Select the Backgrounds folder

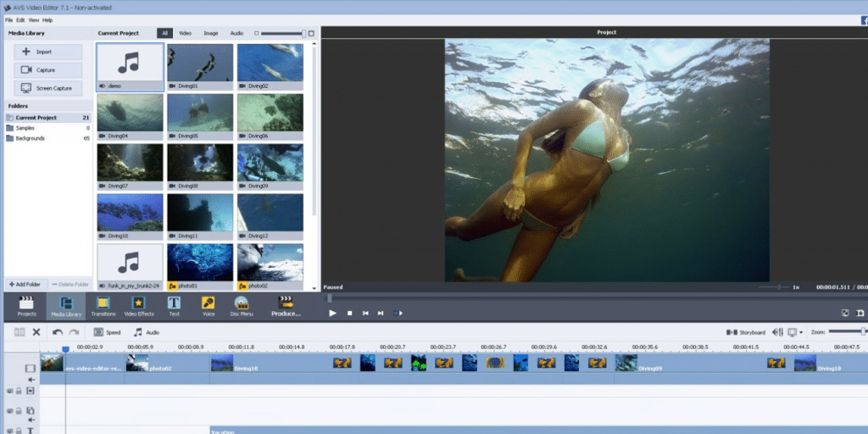click(48, 138)
